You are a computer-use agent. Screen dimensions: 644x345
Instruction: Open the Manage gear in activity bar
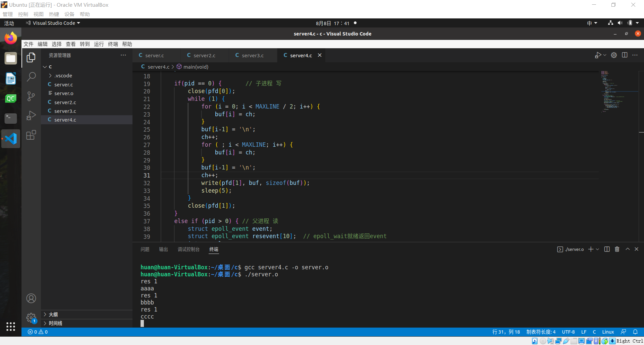coord(31,318)
